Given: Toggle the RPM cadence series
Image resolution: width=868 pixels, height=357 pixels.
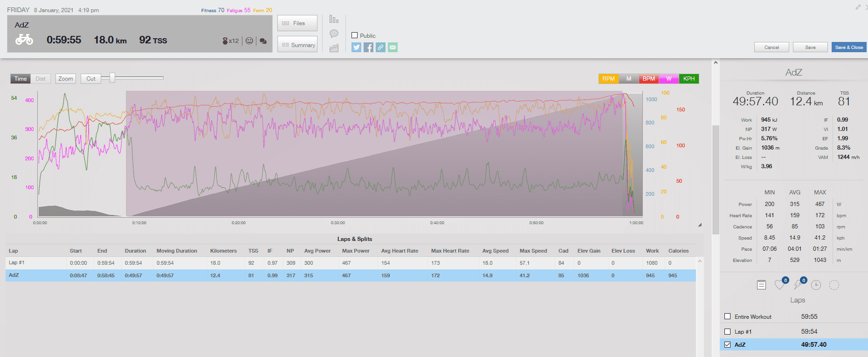Looking at the screenshot, I should (608, 79).
